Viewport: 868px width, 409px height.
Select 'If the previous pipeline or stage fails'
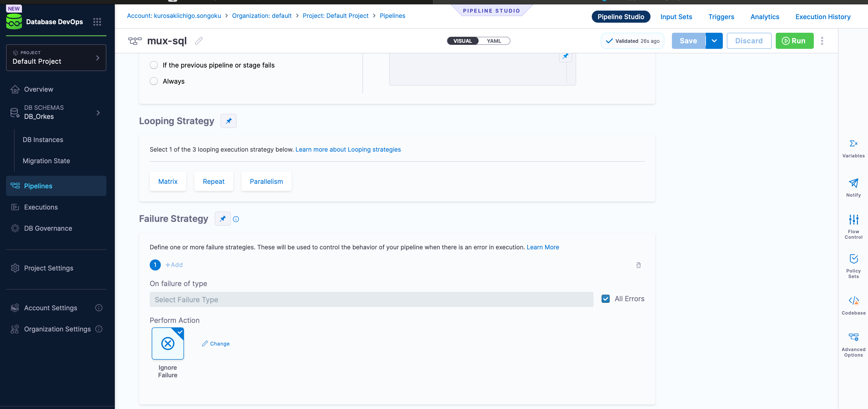[154, 65]
